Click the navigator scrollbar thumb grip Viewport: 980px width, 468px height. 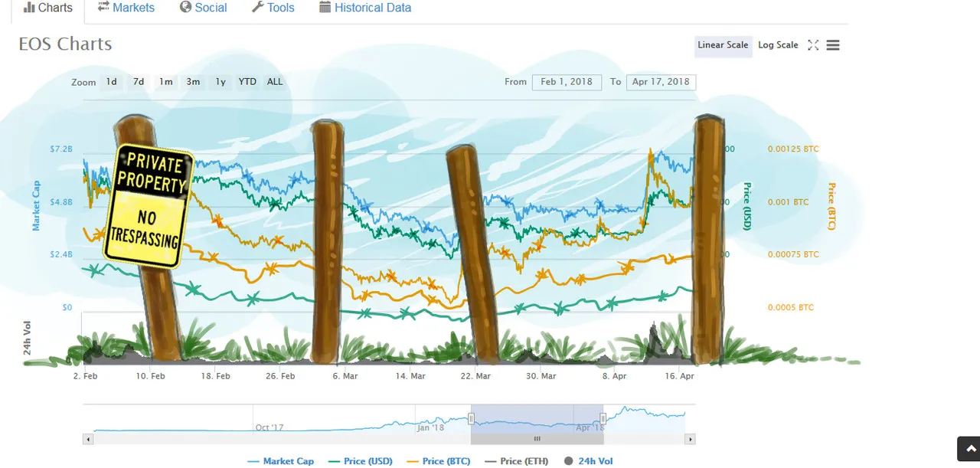coord(537,440)
